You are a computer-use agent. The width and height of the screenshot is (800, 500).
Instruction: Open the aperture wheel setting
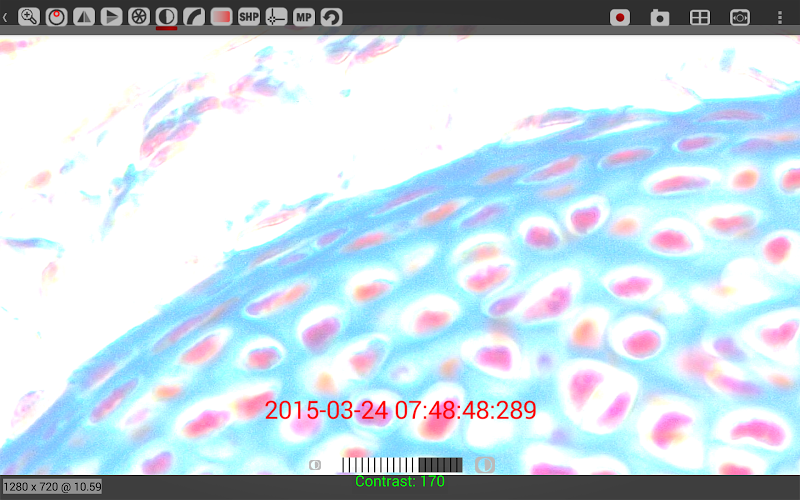coord(139,17)
